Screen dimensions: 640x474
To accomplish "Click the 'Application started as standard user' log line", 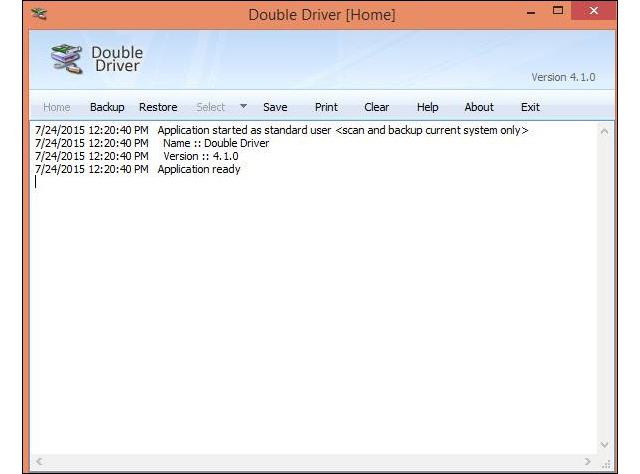I will (x=282, y=130).
